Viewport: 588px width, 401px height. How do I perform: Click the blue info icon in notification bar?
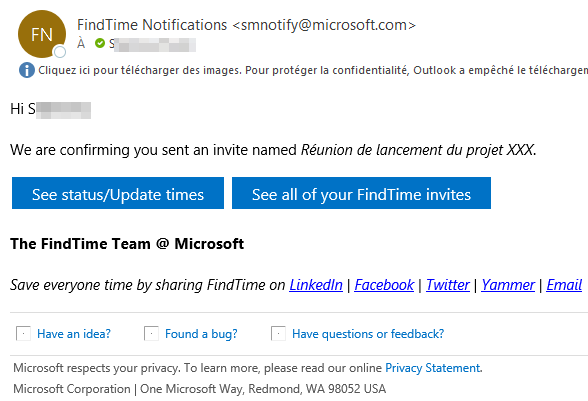[x=27, y=70]
